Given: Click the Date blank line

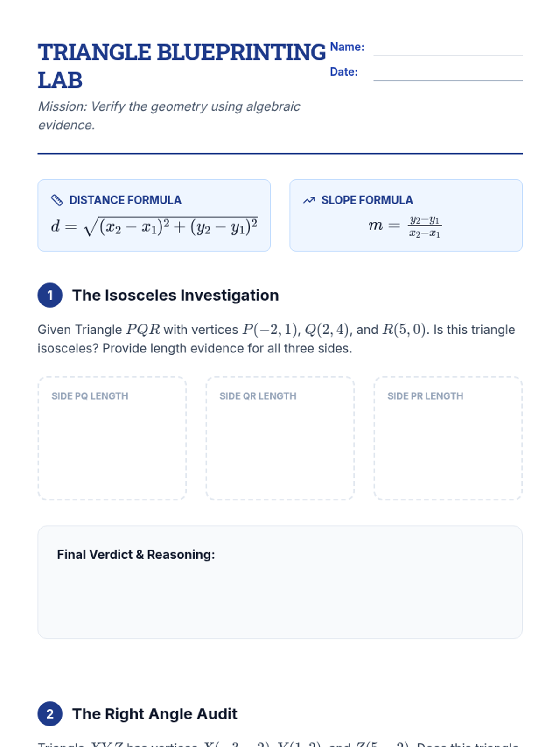Looking at the screenshot, I should click(x=448, y=75).
